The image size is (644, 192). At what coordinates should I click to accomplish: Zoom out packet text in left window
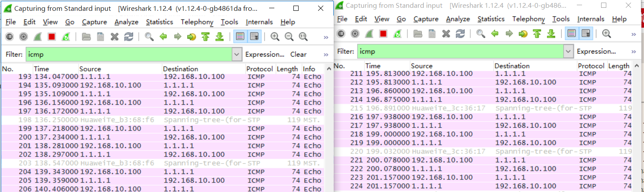click(x=289, y=37)
